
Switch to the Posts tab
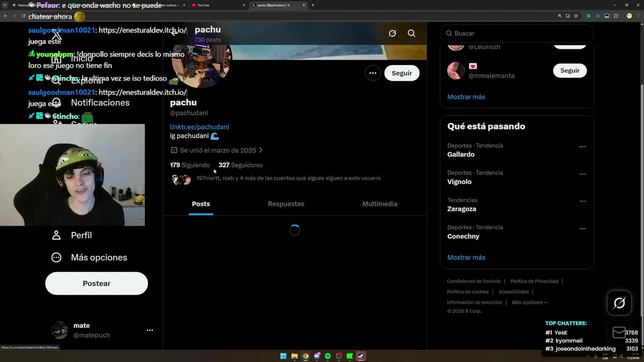pyautogui.click(x=201, y=204)
